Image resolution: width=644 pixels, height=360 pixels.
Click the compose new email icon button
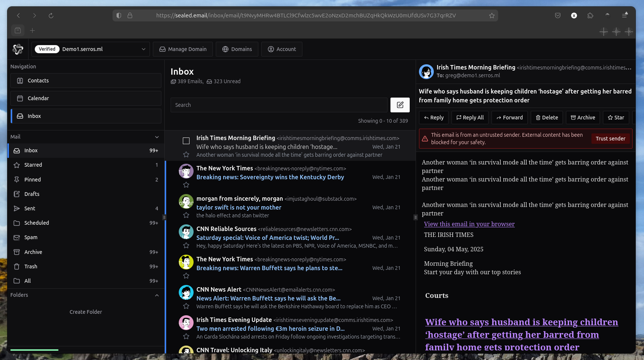[x=400, y=105]
